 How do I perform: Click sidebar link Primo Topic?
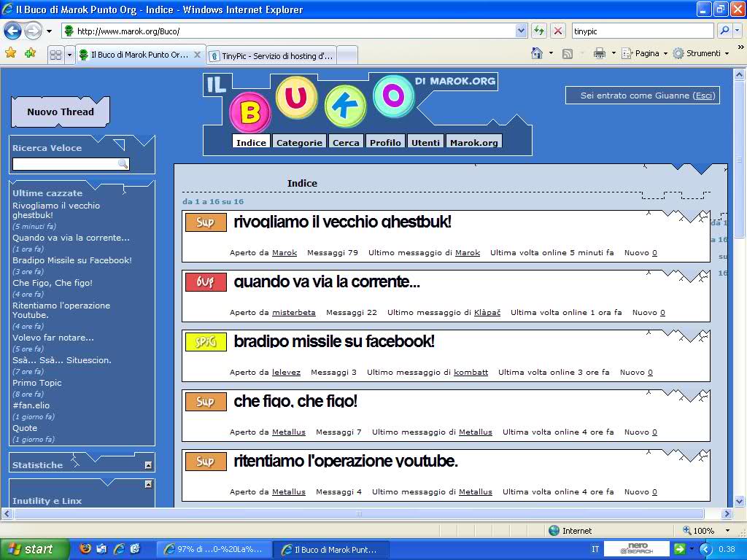[37, 383]
